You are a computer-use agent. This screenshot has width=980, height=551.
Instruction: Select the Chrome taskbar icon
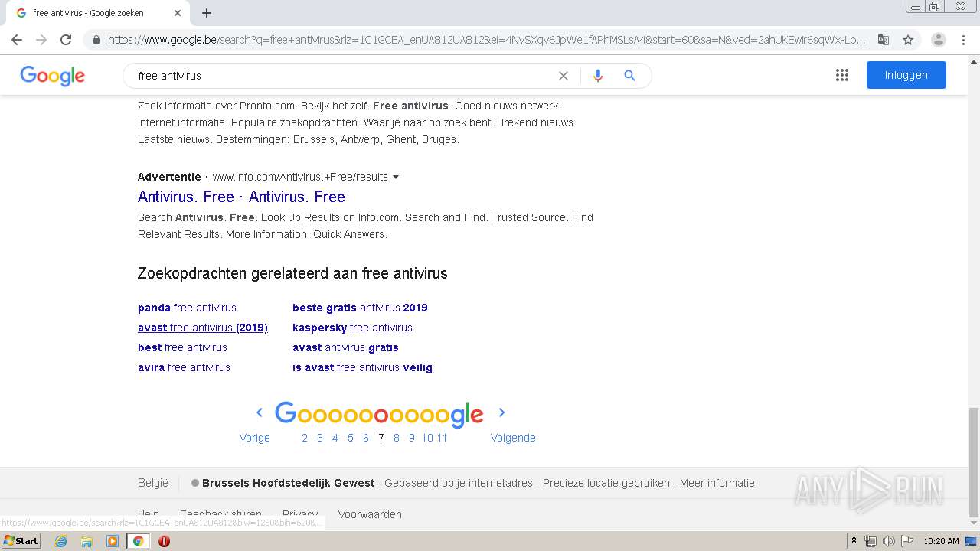138,541
